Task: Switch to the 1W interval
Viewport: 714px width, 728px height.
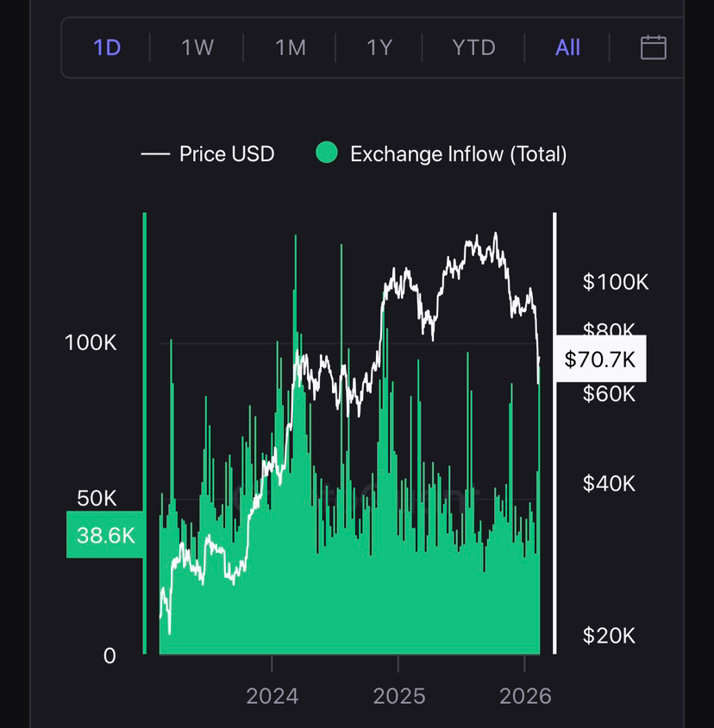Action: coord(197,47)
